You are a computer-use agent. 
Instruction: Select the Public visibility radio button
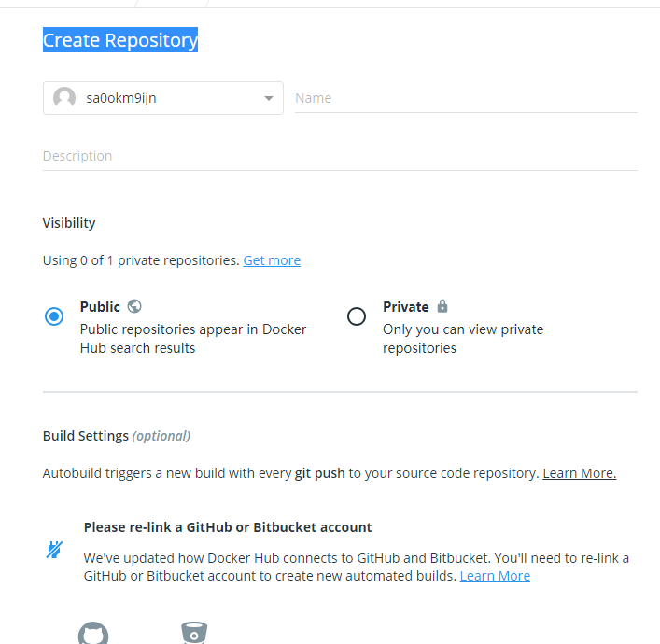point(54,316)
